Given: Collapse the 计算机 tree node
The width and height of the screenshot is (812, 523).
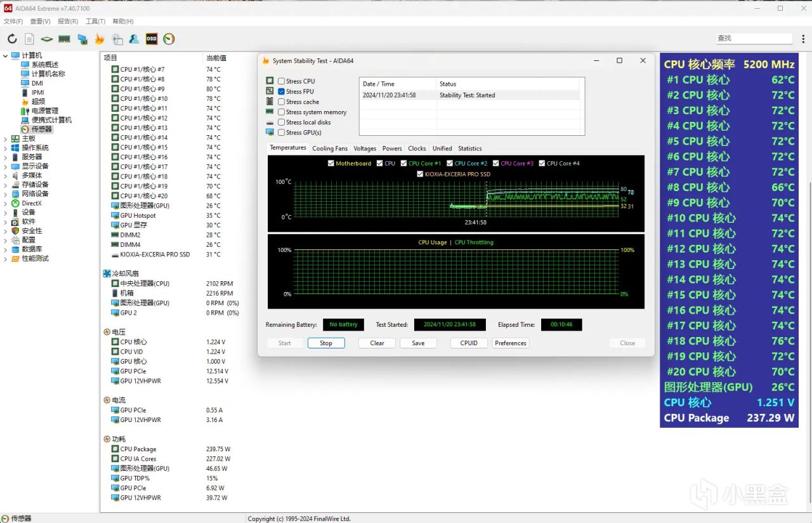Looking at the screenshot, I should pos(6,56).
